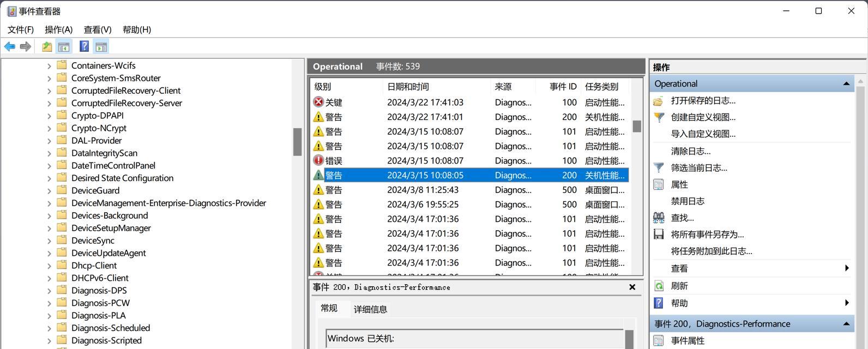Open the 帮助 submenu arrow in actions pane

[847, 303]
